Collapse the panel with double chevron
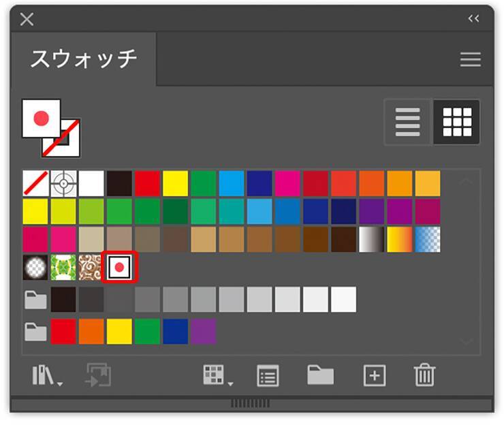 473,18
